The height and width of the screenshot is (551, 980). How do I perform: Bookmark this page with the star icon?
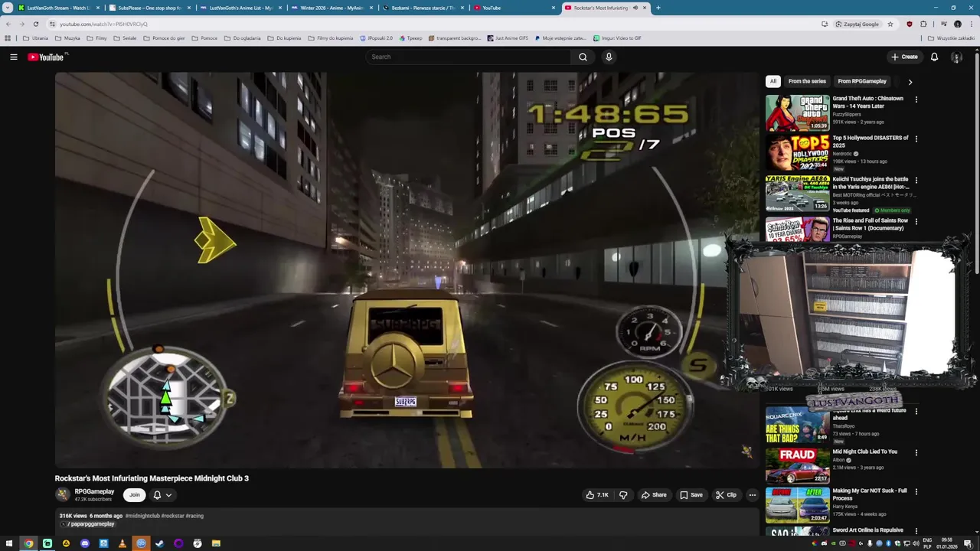point(890,24)
